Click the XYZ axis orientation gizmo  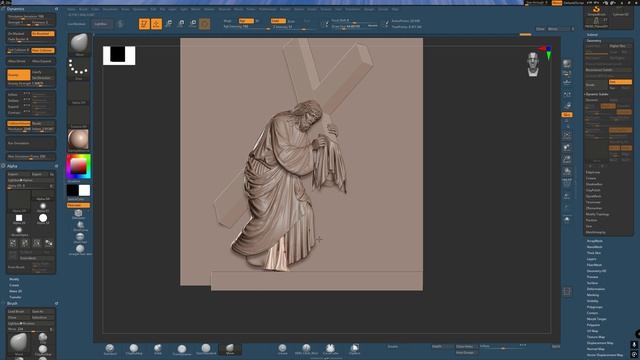[547, 52]
